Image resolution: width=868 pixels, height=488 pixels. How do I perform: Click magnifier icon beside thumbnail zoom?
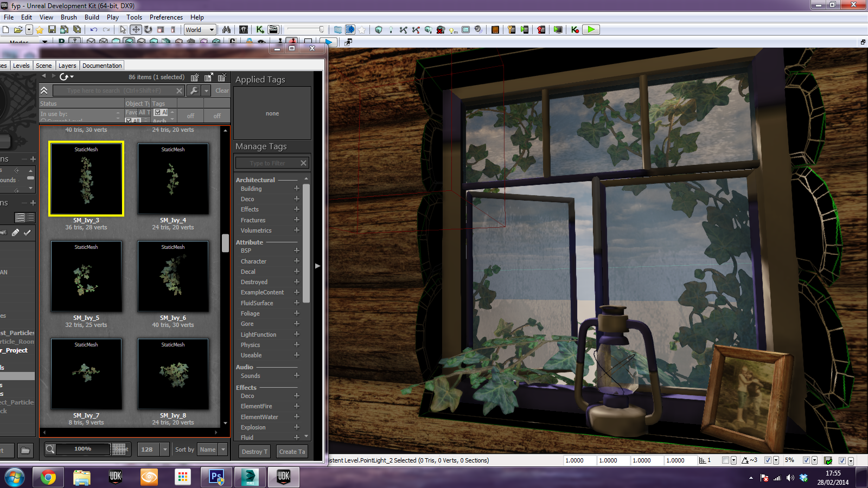50,449
